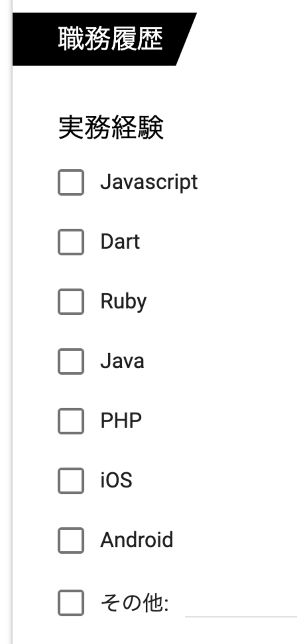The width and height of the screenshot is (297, 644).
Task: Mark the Android checkbox
Action: 71,540
